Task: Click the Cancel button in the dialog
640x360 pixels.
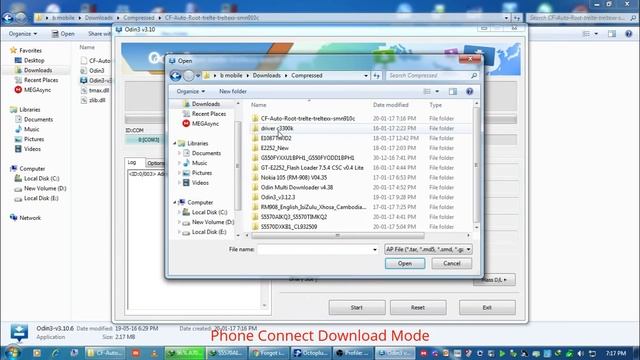Action: click(x=451, y=264)
